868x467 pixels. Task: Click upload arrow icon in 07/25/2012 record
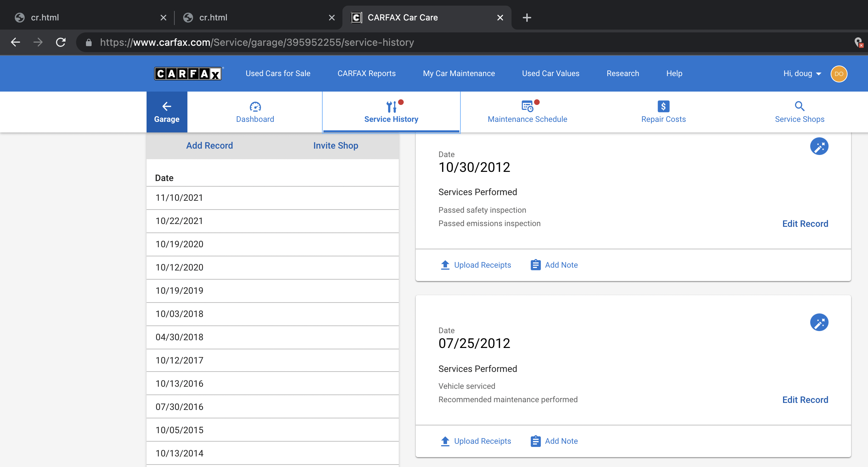point(445,441)
